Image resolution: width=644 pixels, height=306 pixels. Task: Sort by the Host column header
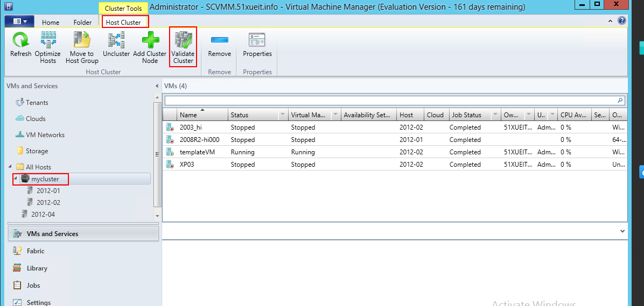410,115
